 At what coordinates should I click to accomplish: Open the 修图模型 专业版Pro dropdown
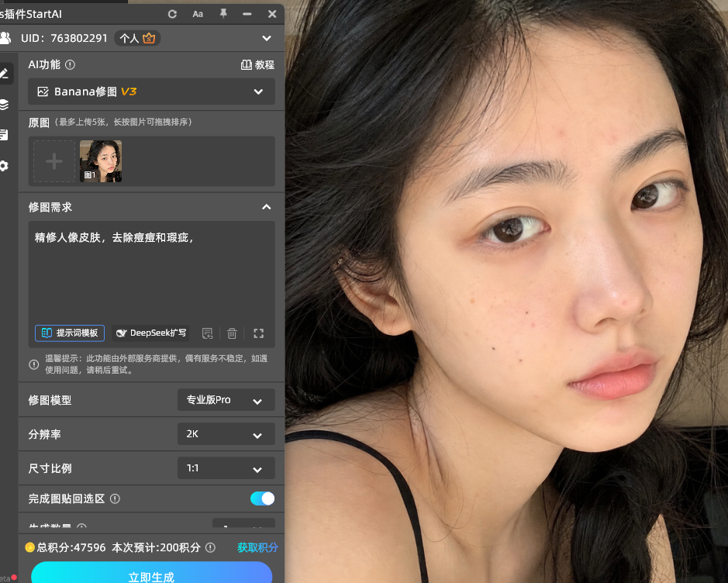(226, 400)
